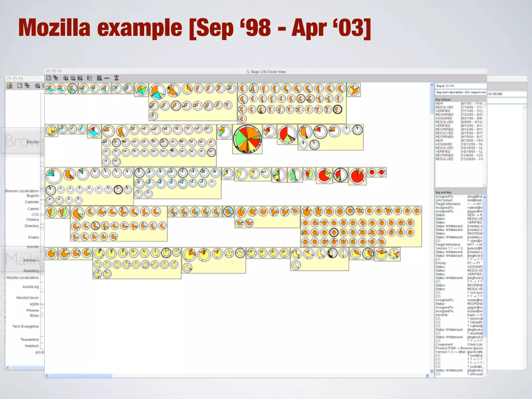Select the Product PSM -> Browser activity row
This screenshot has width=532, height=399.
tap(459, 348)
